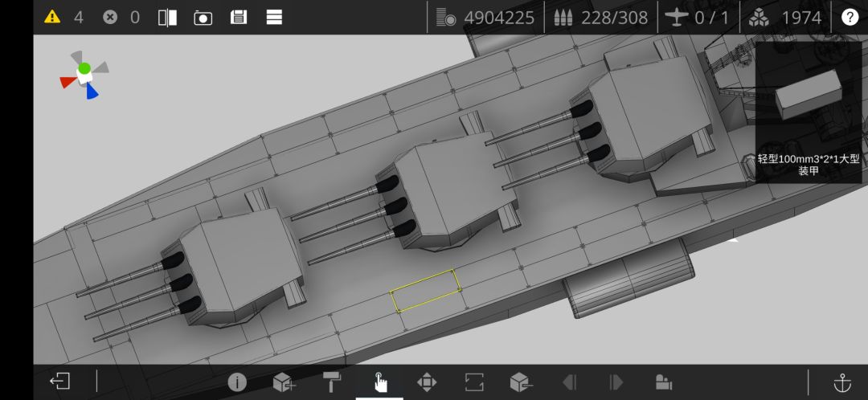
Task: View the part count 1974 blocks icon
Action: click(784, 18)
